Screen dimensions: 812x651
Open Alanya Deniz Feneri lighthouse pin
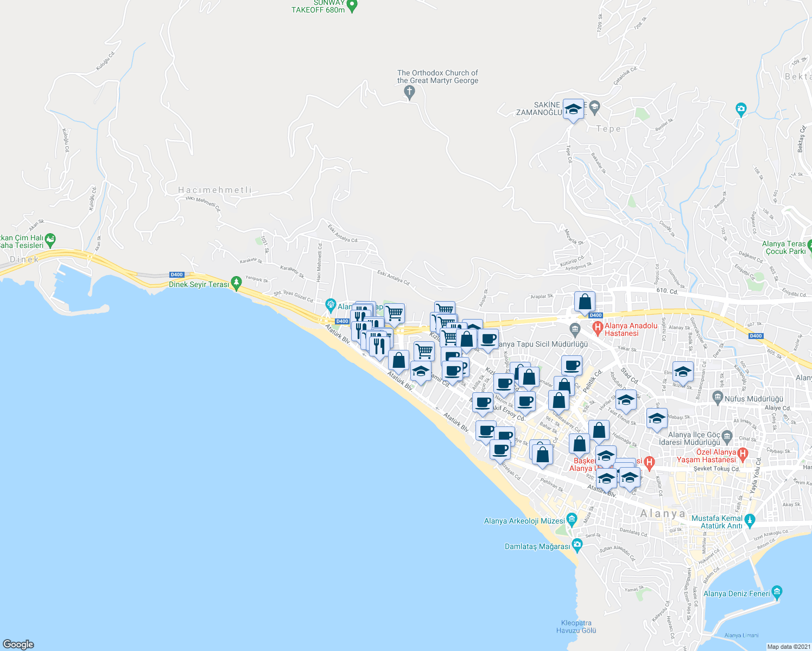pyautogui.click(x=777, y=592)
